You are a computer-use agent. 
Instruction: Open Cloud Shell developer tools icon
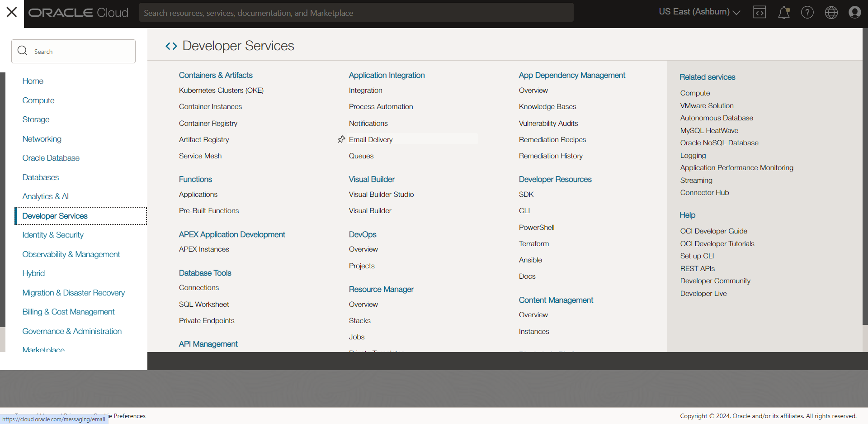[759, 12]
